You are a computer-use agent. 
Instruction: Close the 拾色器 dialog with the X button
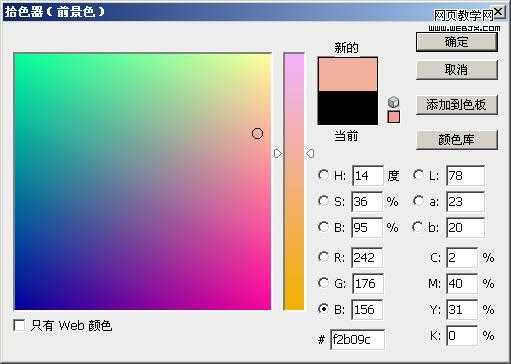(498, 12)
